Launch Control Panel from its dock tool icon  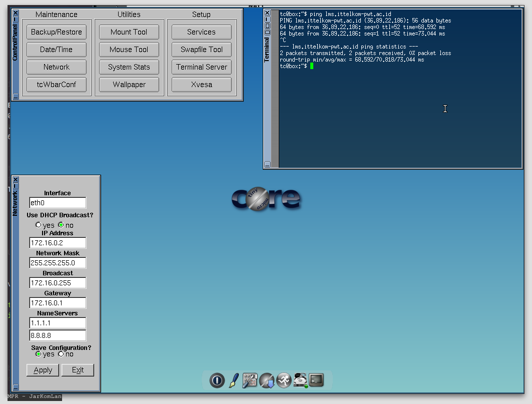point(249,380)
